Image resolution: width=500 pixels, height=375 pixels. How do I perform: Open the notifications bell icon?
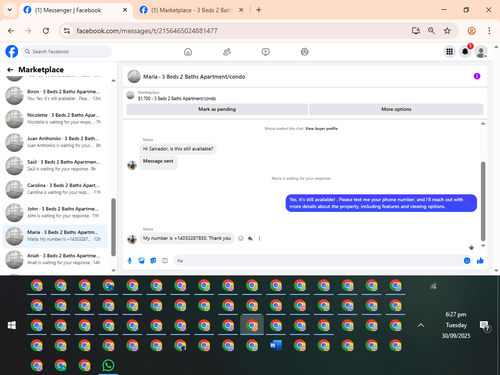[465, 52]
